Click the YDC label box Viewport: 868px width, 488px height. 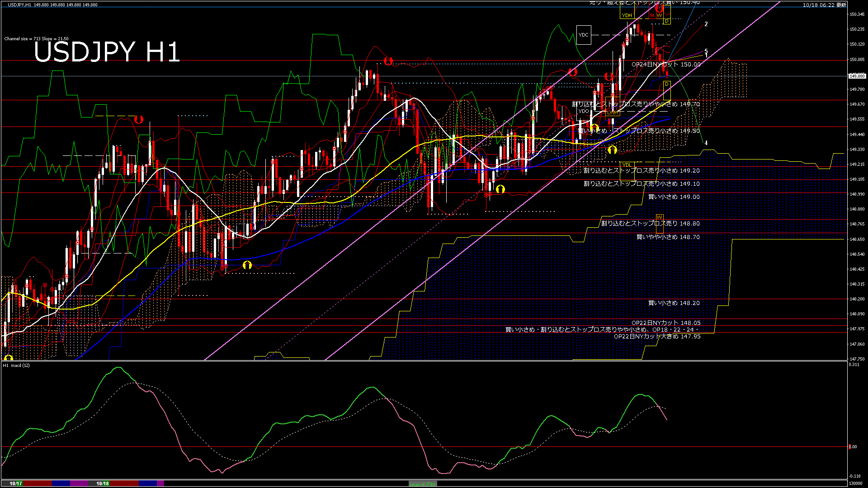[x=584, y=35]
